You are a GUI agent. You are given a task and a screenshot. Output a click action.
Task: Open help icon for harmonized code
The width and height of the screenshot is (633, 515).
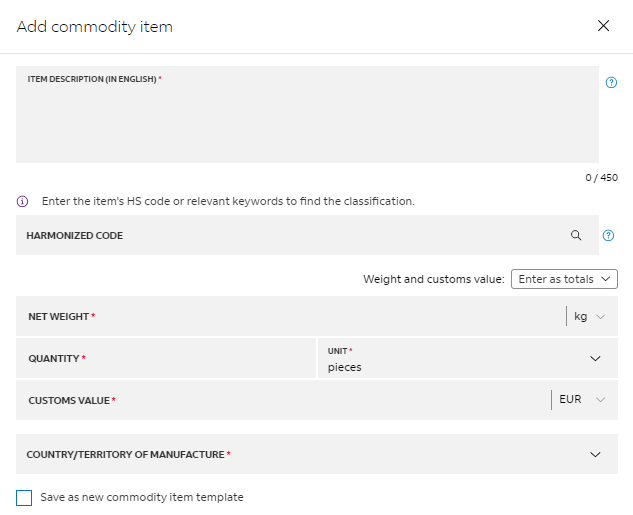click(608, 235)
